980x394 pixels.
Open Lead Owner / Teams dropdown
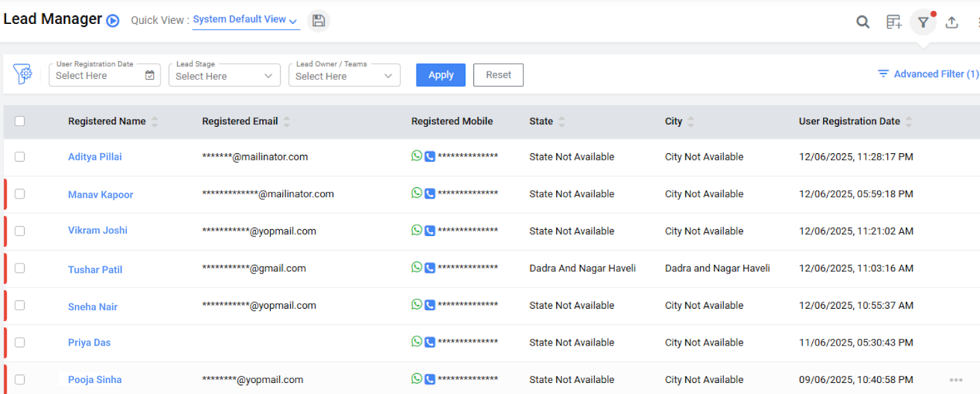pyautogui.click(x=344, y=76)
